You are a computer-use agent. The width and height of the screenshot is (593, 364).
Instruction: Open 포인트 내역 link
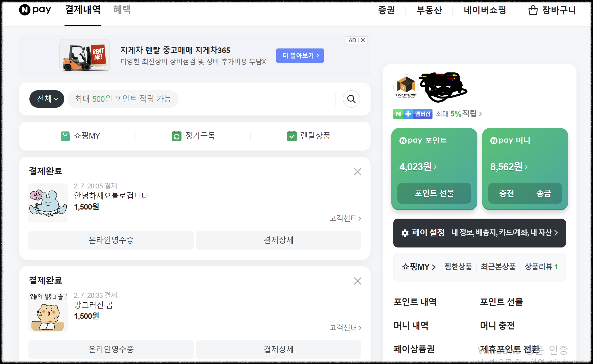tap(415, 302)
